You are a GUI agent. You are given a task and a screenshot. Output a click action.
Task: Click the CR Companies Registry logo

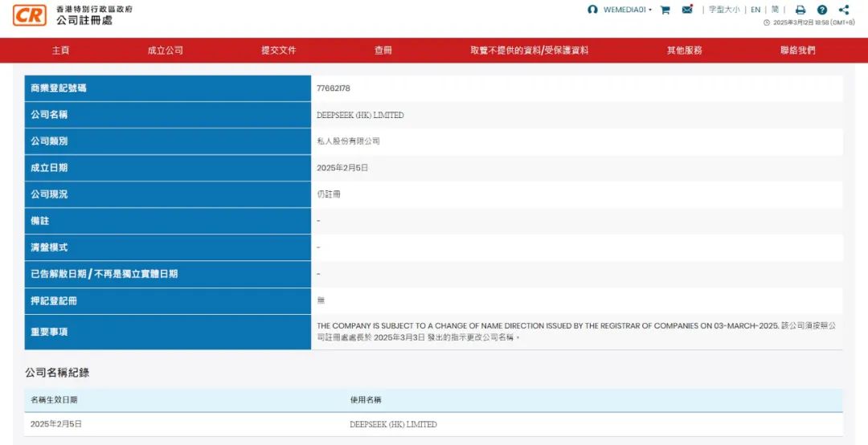tap(30, 15)
